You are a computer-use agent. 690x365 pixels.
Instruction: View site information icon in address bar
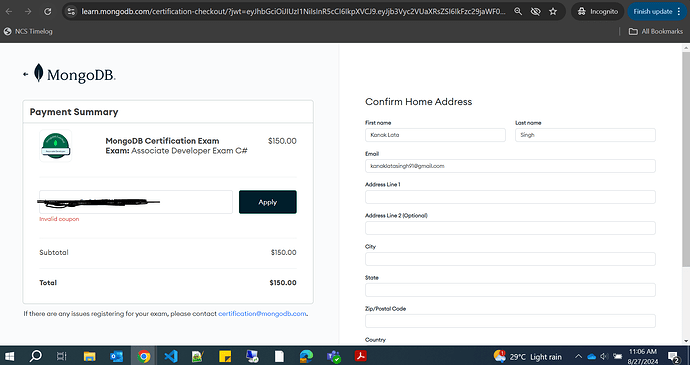(x=70, y=12)
